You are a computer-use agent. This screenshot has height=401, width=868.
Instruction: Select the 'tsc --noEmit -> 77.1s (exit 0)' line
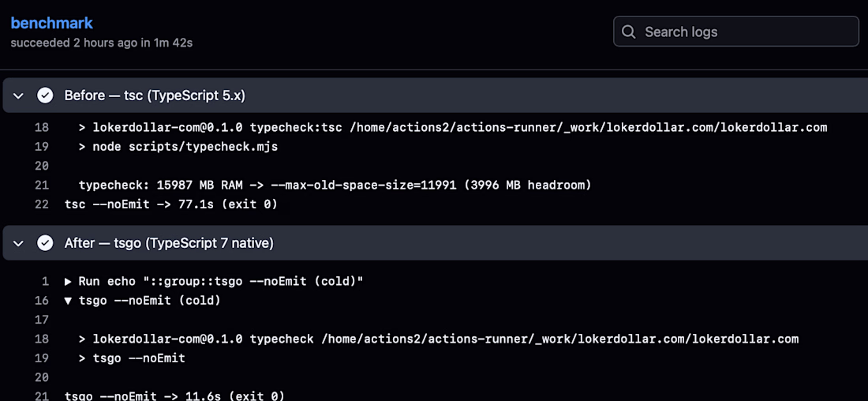pos(171,204)
